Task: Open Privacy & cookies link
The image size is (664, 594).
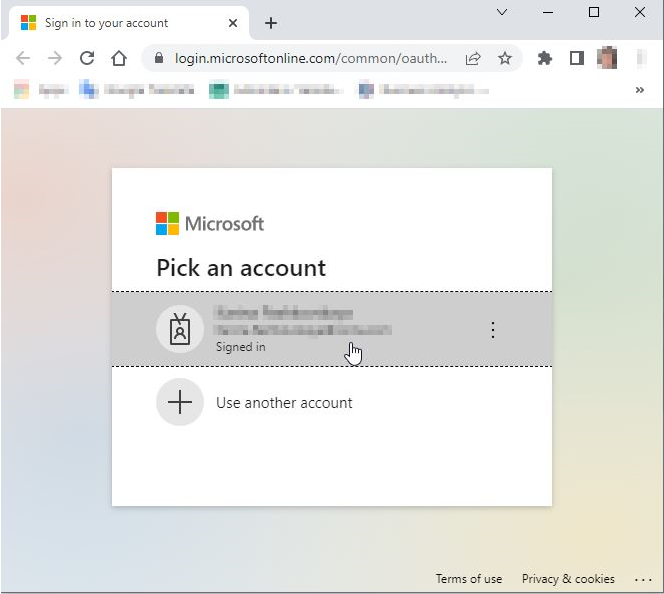Action: (568, 579)
